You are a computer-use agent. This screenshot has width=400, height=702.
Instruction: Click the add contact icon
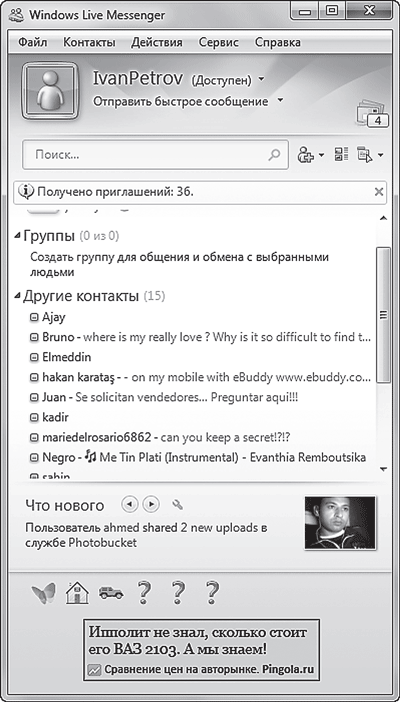[306, 155]
